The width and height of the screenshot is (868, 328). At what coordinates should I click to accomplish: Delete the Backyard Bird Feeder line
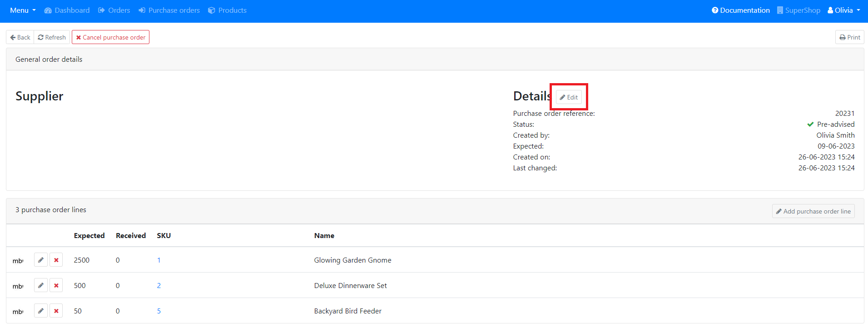[x=56, y=311]
